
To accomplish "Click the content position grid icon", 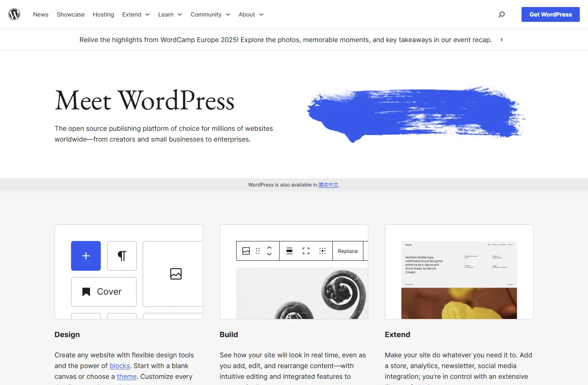I will click(x=322, y=251).
